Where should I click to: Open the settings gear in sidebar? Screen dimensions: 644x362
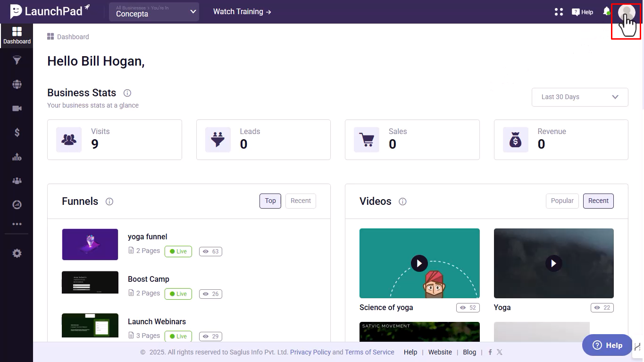point(17,253)
